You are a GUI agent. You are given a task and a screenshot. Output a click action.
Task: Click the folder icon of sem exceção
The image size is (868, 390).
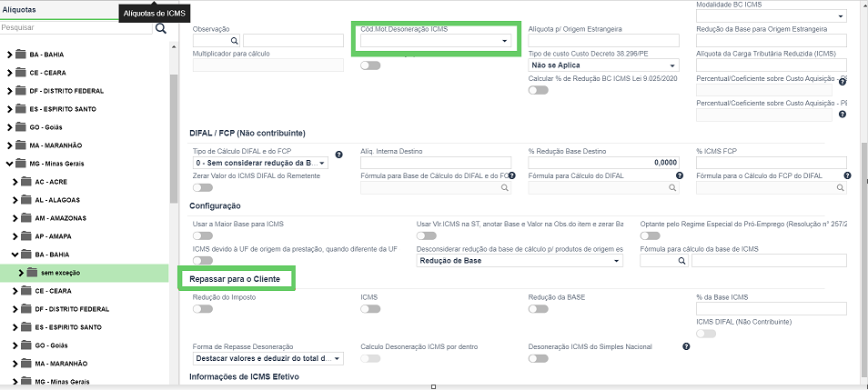pyautogui.click(x=32, y=273)
